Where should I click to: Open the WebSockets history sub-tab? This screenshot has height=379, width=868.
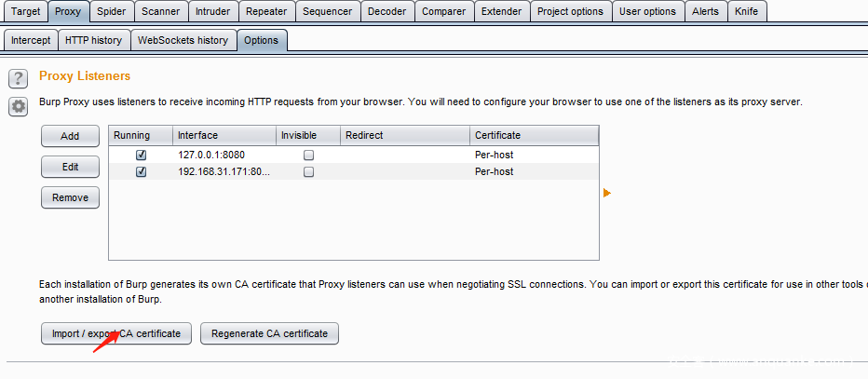182,40
